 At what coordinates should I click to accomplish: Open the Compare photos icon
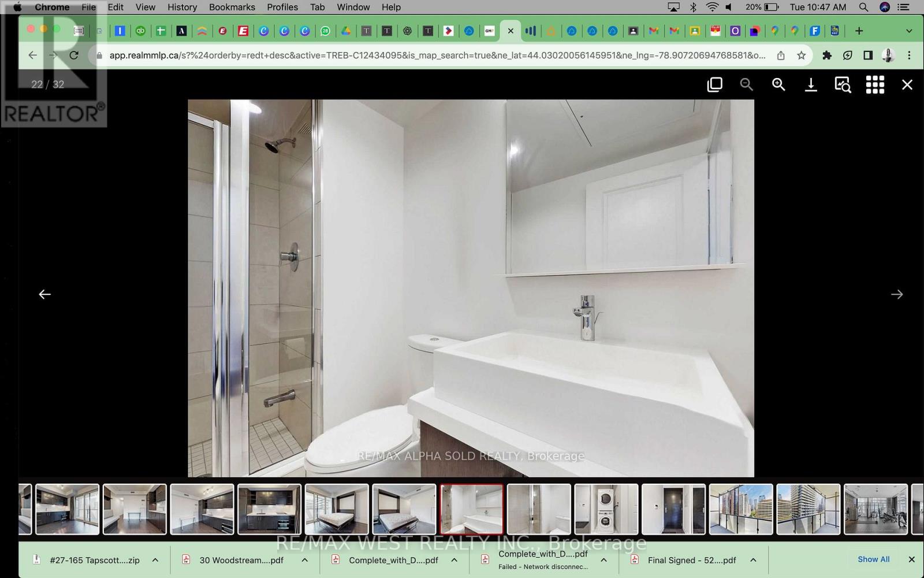pos(714,84)
